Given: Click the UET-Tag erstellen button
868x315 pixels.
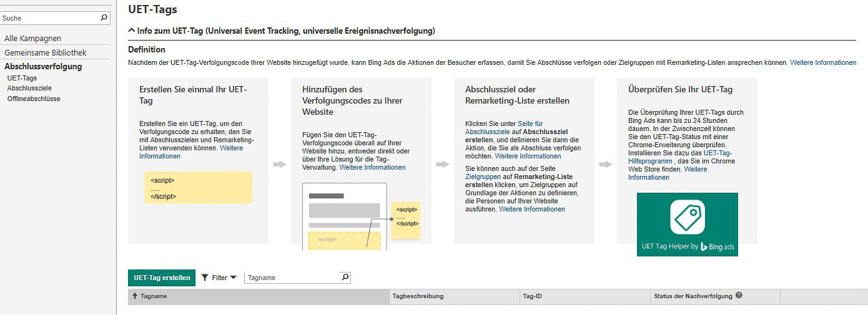Looking at the screenshot, I should pos(162,278).
